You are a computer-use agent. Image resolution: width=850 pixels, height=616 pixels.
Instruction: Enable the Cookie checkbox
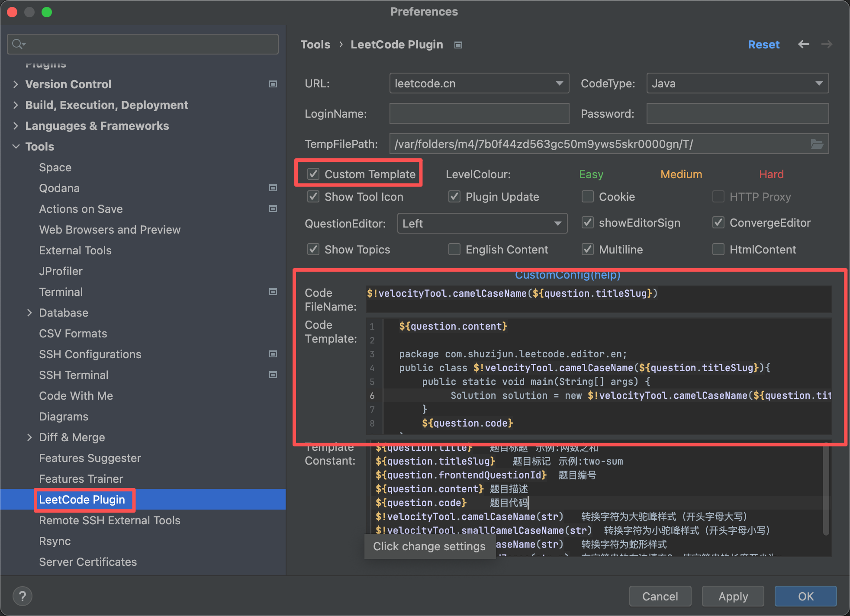pos(587,196)
